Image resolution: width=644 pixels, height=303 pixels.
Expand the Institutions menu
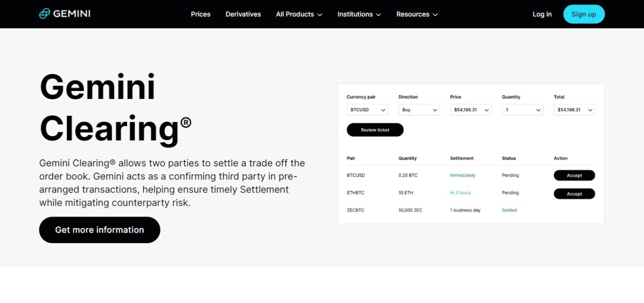coord(359,14)
